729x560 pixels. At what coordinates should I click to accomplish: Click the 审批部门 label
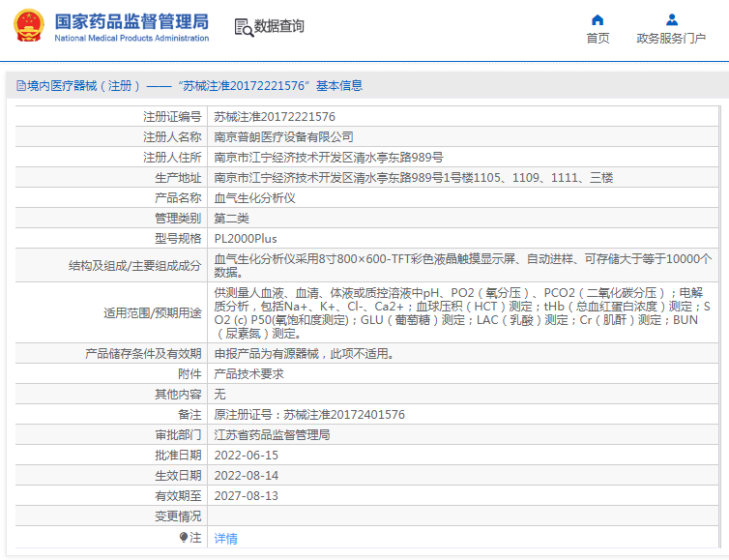(x=178, y=435)
